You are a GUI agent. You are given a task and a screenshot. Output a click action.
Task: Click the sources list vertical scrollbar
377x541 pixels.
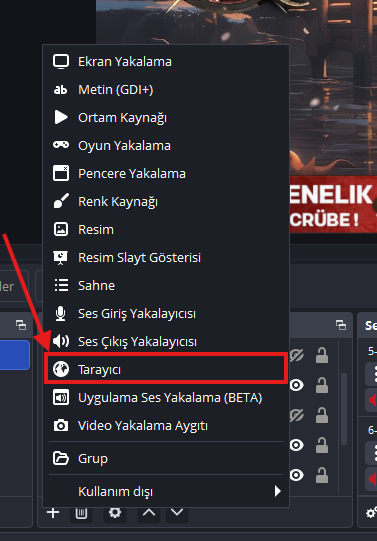point(344,409)
